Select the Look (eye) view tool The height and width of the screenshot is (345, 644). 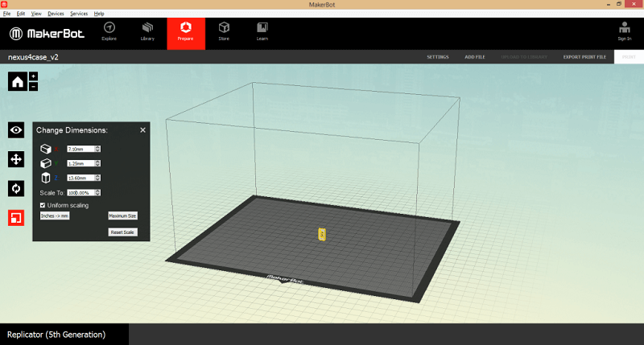pos(16,130)
